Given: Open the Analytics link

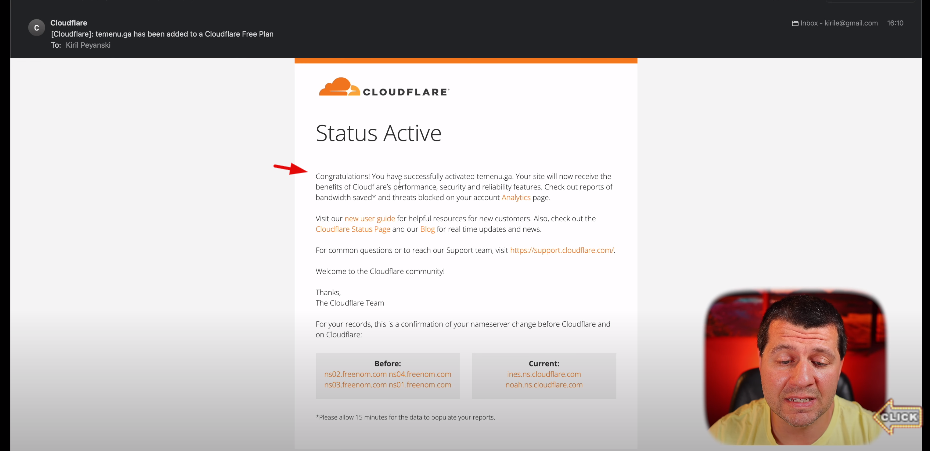Looking at the screenshot, I should pyautogui.click(x=516, y=198).
